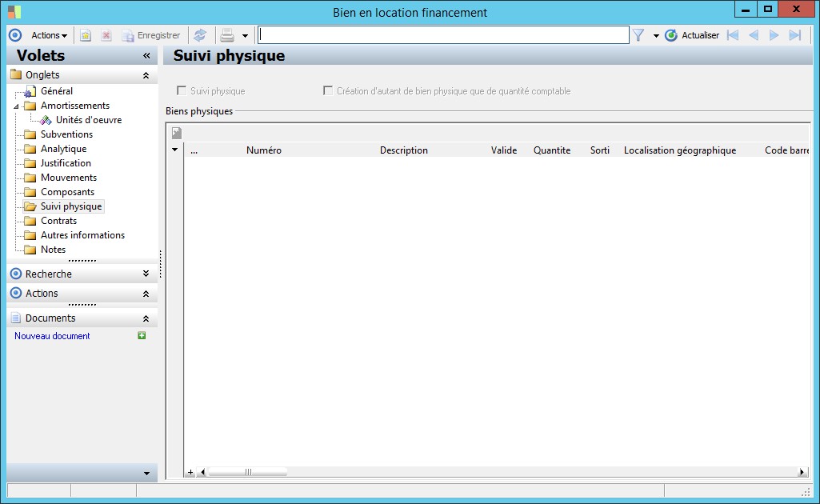Click the new record toolbar icon
This screenshot has width=820, height=504.
(x=86, y=35)
